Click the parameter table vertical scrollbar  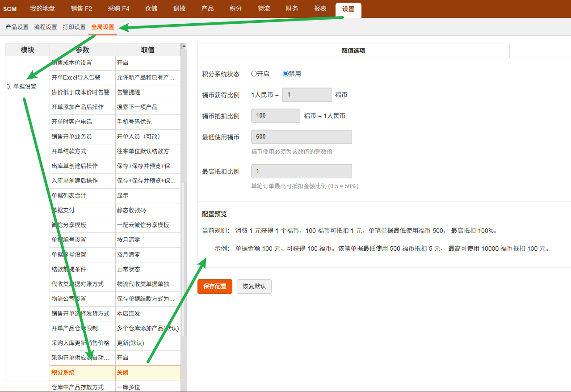click(184, 259)
